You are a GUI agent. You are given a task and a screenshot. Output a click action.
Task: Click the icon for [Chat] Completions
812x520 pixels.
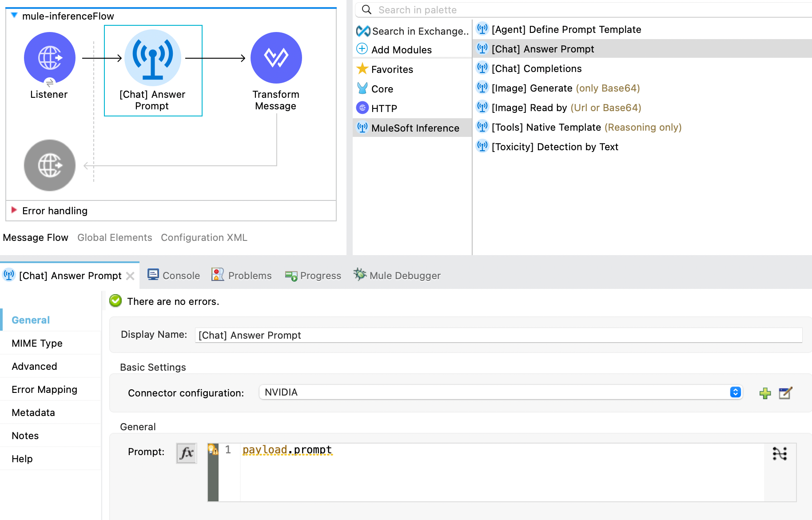point(482,68)
